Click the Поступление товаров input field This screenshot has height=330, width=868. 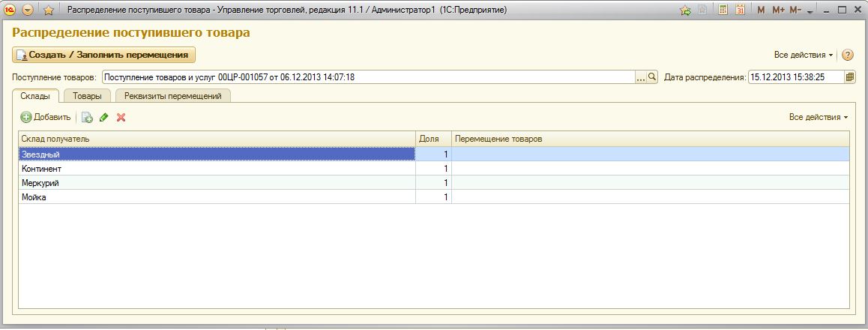click(x=369, y=77)
